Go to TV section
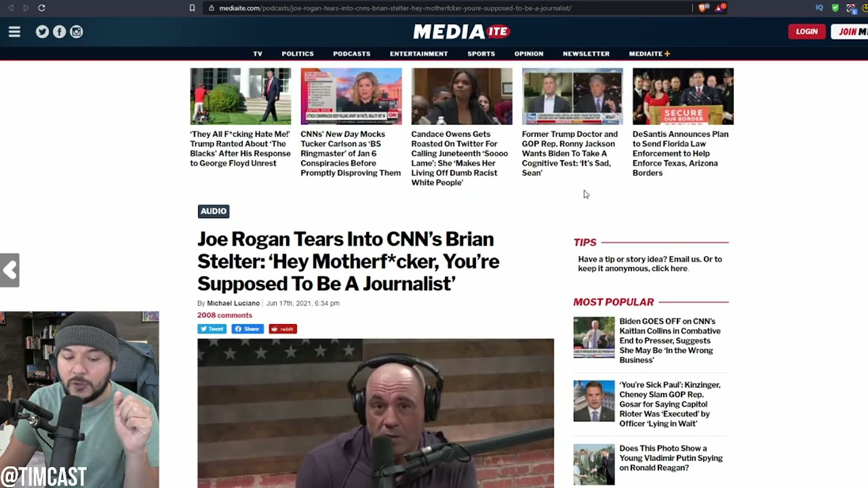The height and width of the screenshot is (488, 868). pos(258,54)
